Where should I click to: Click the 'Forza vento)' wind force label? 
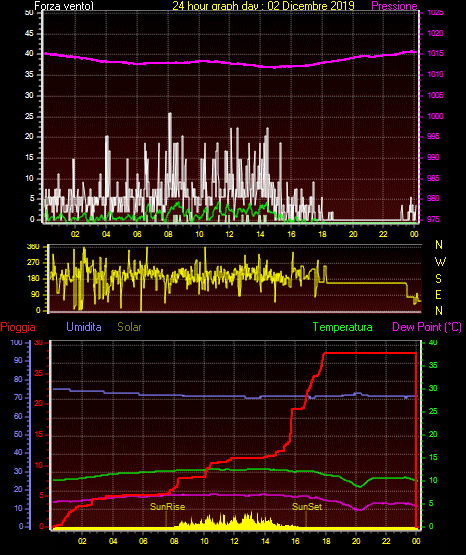point(64,5)
